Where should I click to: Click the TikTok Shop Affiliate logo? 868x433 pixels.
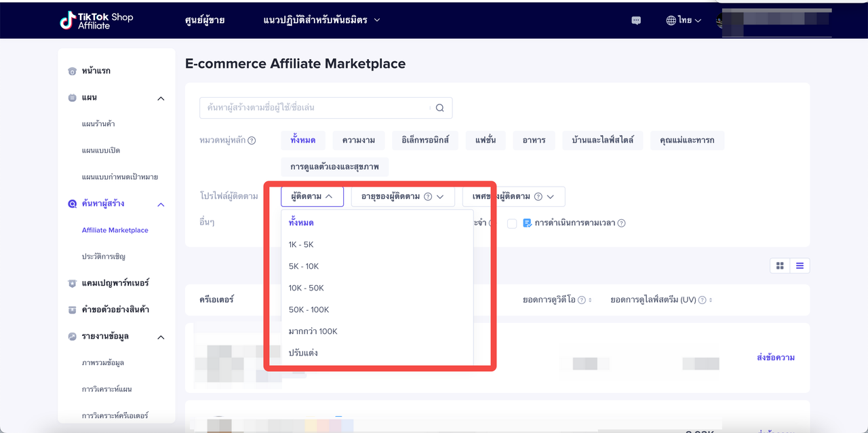point(96,20)
